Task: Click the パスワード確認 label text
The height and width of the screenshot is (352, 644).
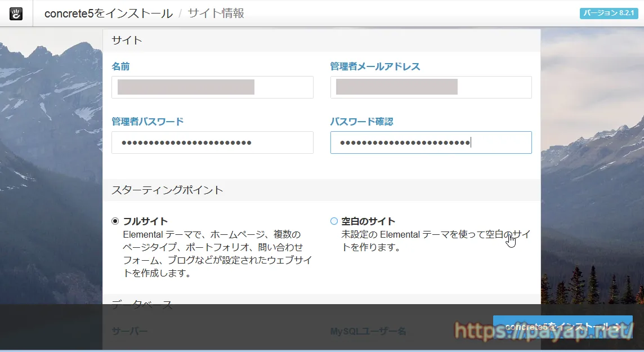Action: click(361, 122)
